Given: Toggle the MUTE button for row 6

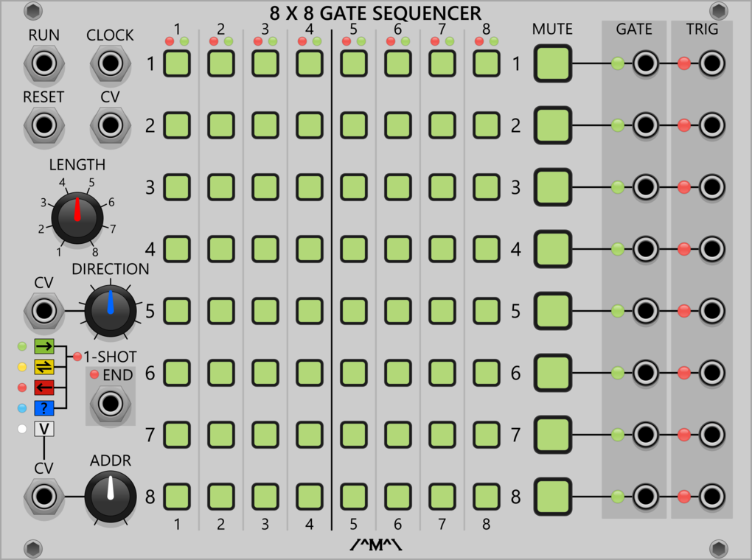Looking at the screenshot, I should pos(553,373).
